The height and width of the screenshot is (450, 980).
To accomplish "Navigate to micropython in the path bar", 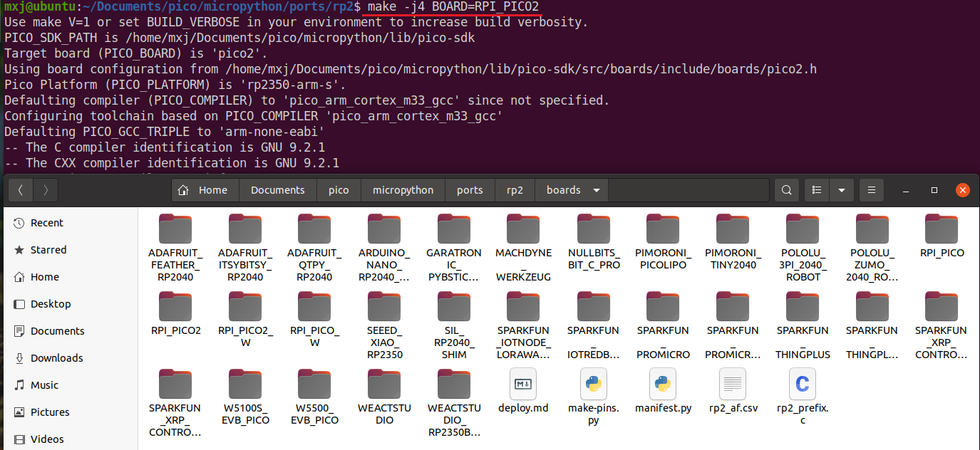I will tap(403, 190).
